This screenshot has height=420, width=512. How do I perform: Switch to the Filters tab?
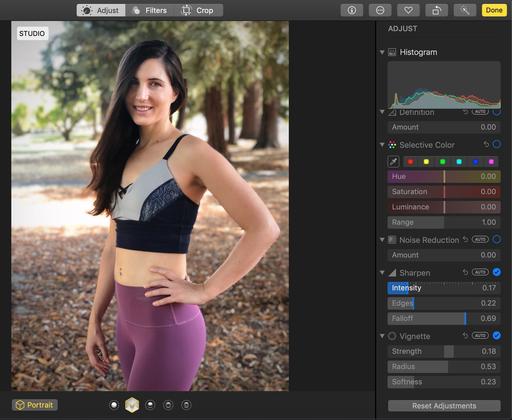[150, 10]
